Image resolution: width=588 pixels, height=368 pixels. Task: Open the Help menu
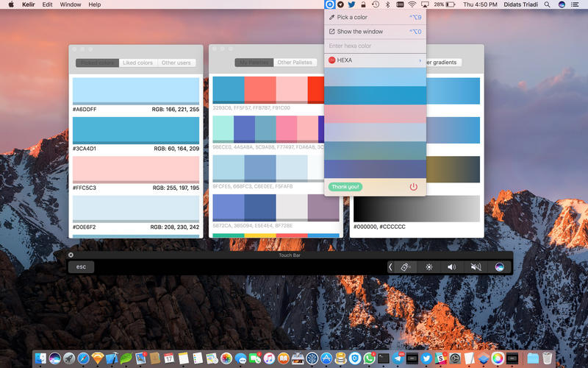[95, 4]
